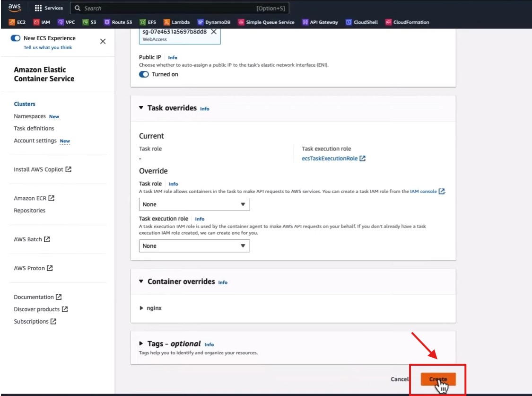The height and width of the screenshot is (396, 532).
Task: Turn off the Public IP toggle
Action: tap(144, 74)
